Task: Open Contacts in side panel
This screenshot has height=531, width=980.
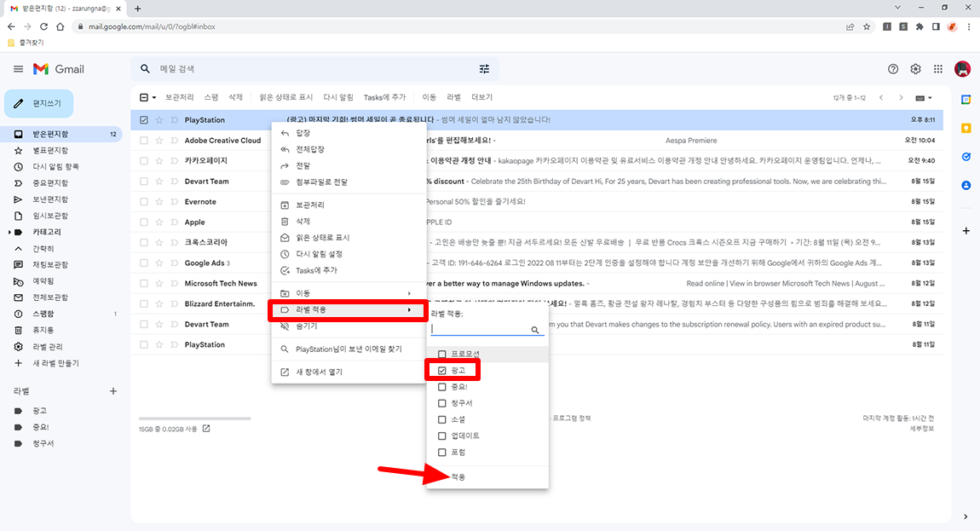Action: pos(966,186)
